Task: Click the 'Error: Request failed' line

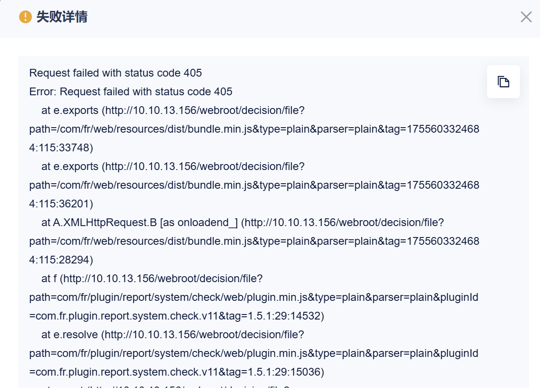Action: pos(130,92)
